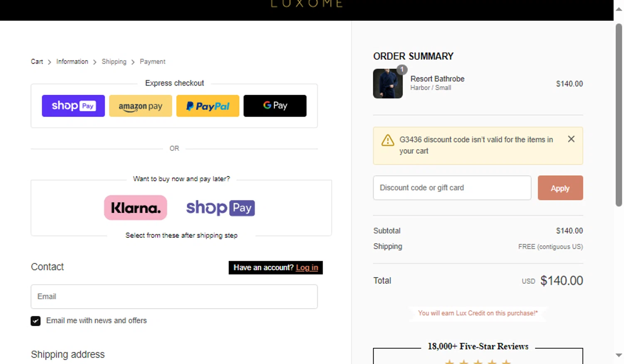
Task: Click into the Email field
Action: (x=174, y=297)
